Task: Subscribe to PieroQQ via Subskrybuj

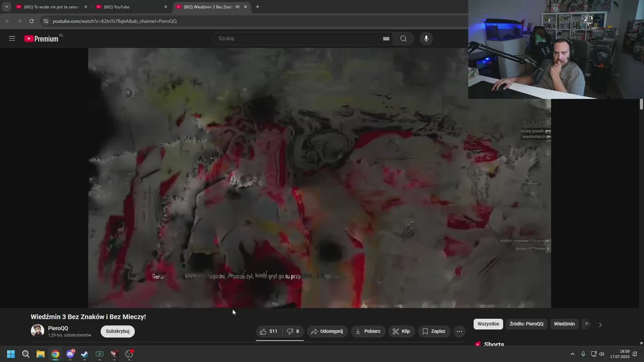Action: coord(118,331)
